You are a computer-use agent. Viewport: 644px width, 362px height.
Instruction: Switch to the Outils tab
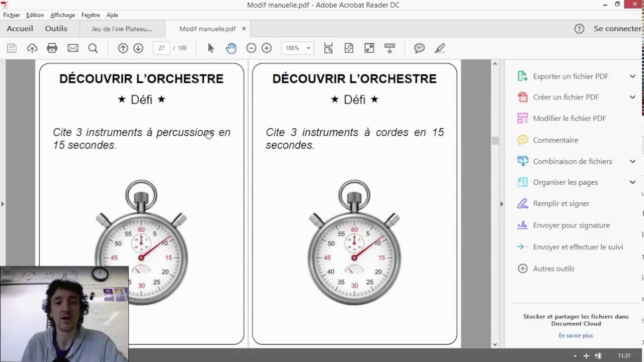tap(56, 29)
